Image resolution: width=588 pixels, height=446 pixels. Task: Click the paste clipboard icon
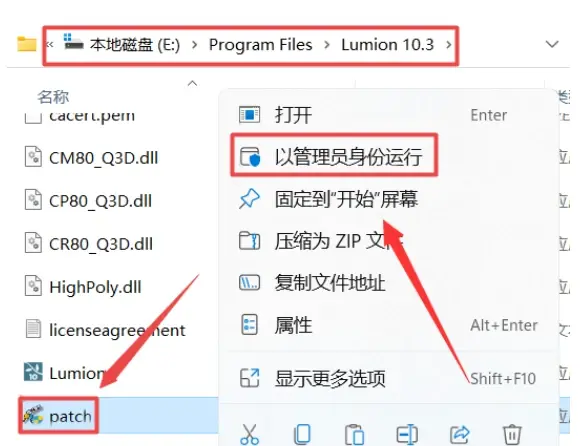click(x=354, y=435)
